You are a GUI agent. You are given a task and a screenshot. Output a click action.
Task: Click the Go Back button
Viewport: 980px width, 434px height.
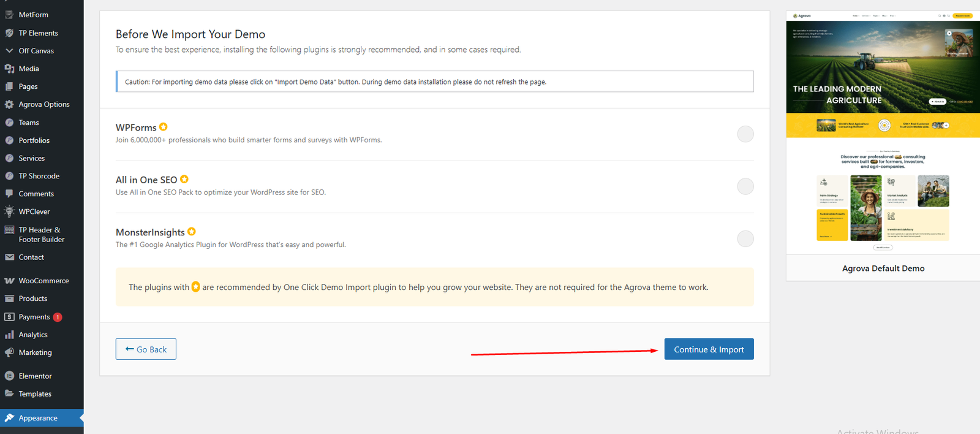(146, 349)
